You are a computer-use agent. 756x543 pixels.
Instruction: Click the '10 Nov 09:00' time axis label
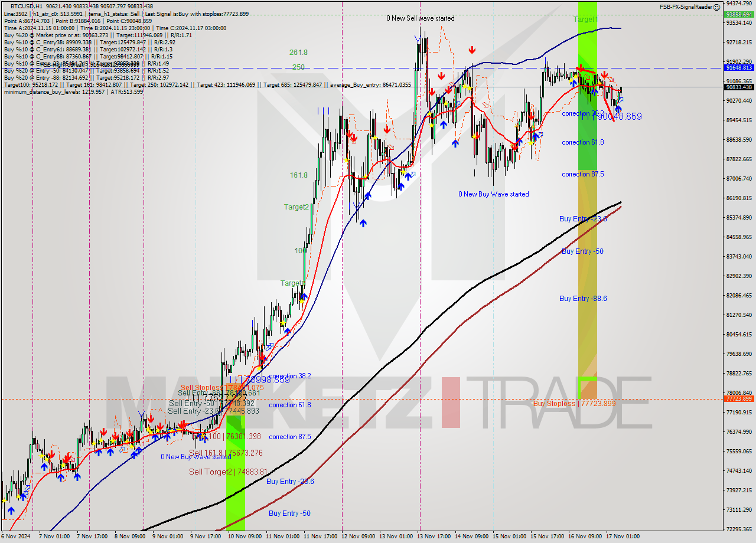point(243,537)
